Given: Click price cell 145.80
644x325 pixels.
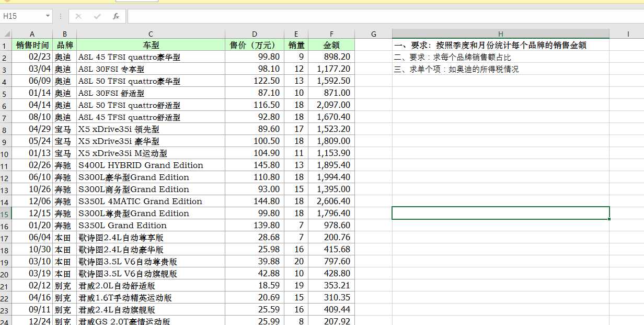Looking at the screenshot, I should click(255, 165).
